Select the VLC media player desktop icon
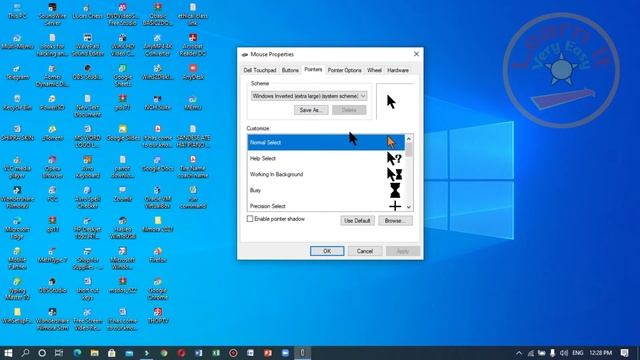 [x=17, y=167]
